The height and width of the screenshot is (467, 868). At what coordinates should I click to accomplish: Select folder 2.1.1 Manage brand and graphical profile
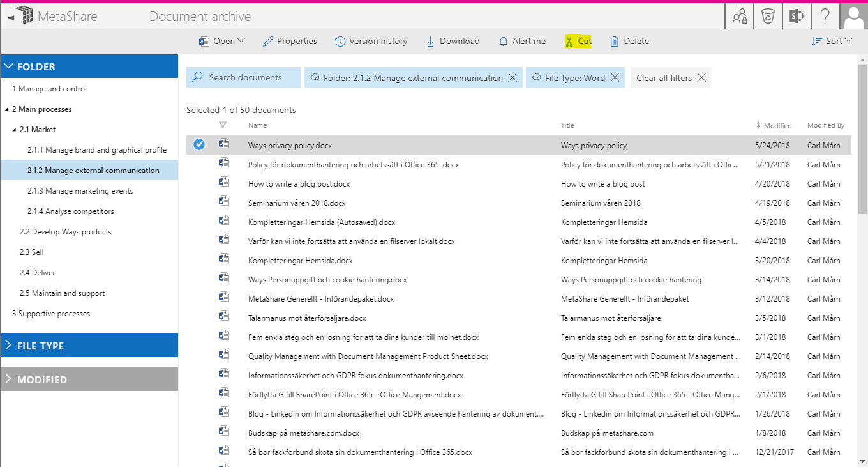click(x=97, y=150)
